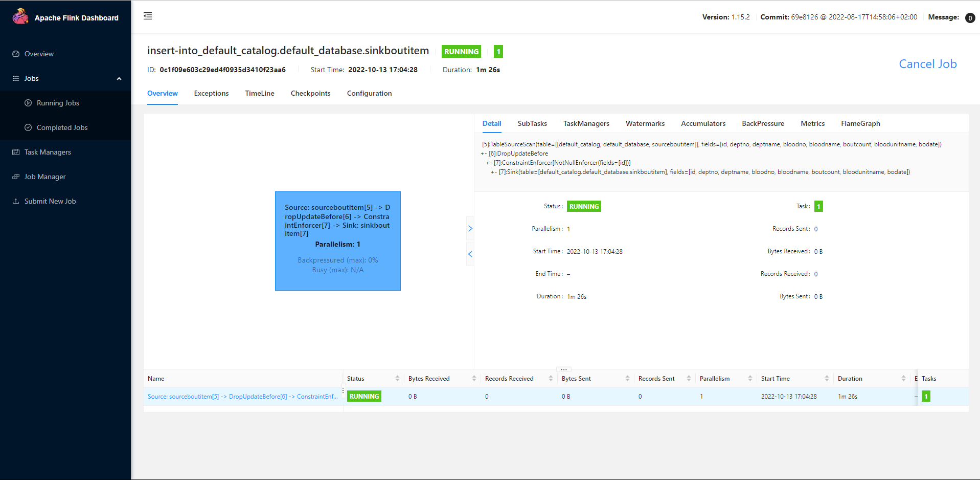Sort table by Duration arrows

pyautogui.click(x=903, y=379)
